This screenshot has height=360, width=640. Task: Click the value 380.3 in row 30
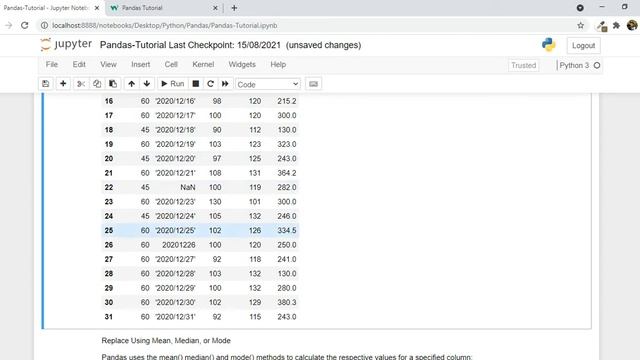pyautogui.click(x=287, y=302)
